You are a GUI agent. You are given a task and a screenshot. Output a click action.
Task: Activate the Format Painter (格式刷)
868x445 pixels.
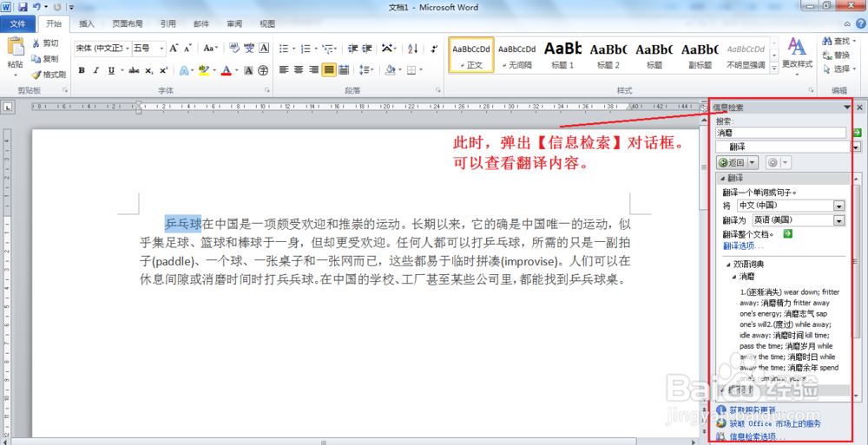coord(48,75)
